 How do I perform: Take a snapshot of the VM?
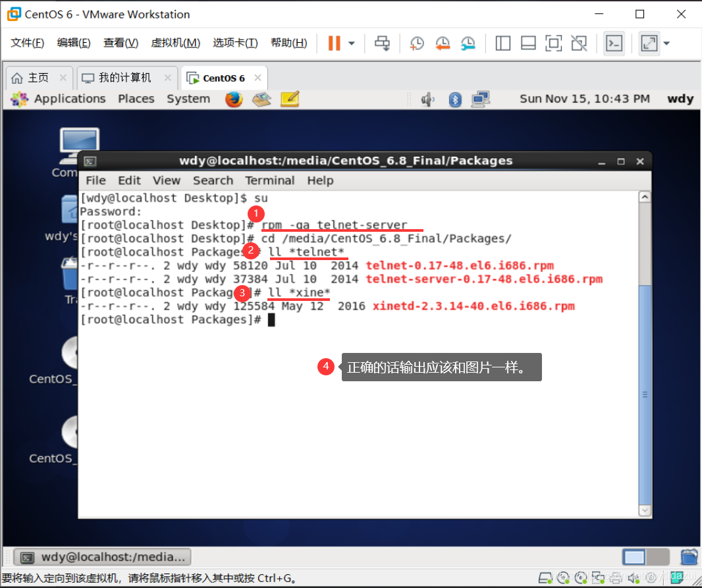(417, 43)
